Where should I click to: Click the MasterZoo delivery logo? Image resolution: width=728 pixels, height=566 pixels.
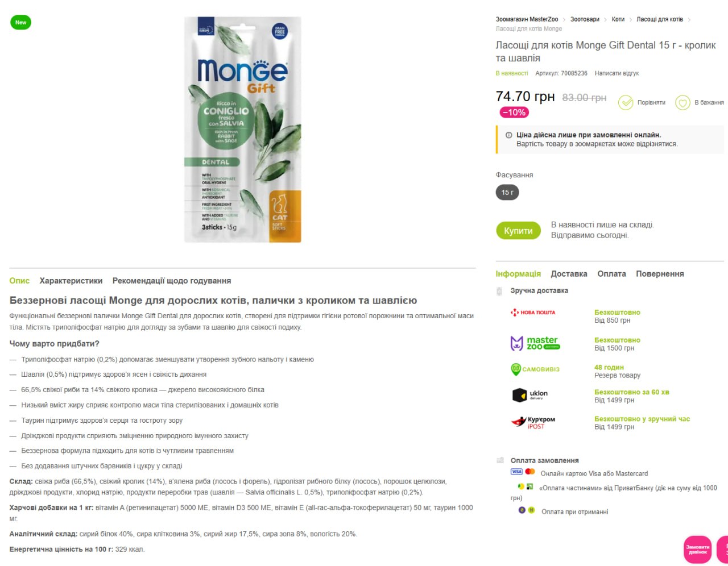(x=535, y=343)
